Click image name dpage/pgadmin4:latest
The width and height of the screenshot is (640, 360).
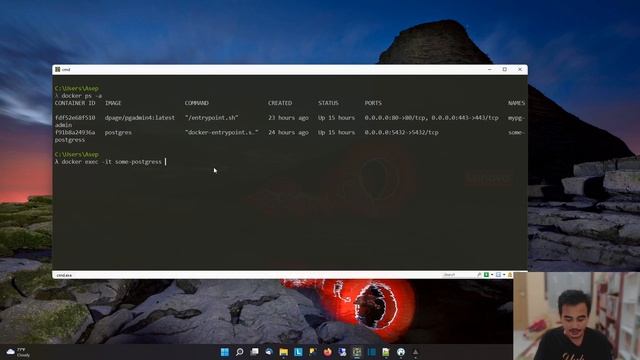point(140,118)
